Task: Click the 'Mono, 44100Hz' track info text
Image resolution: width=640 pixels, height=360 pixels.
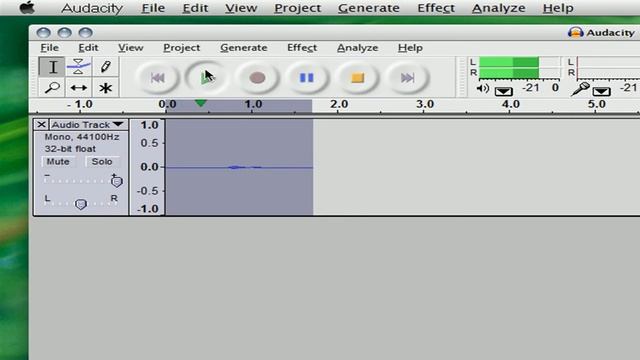Action: (x=82, y=137)
